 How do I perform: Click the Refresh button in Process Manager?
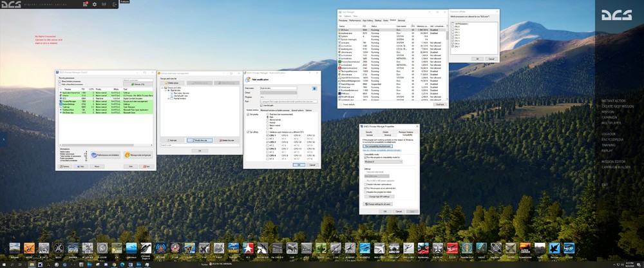(138, 84)
